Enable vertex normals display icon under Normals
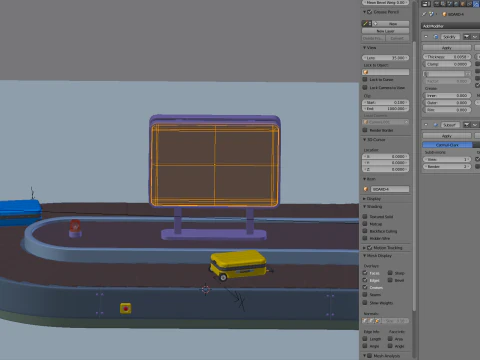The image size is (480, 360). tap(365, 321)
